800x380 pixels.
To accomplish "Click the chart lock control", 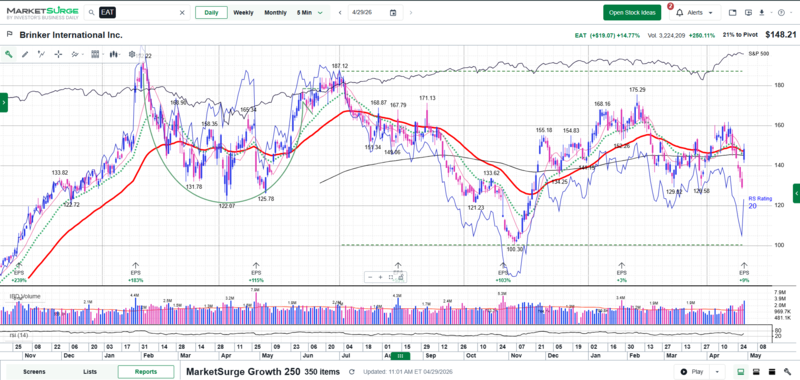I will [401, 277].
